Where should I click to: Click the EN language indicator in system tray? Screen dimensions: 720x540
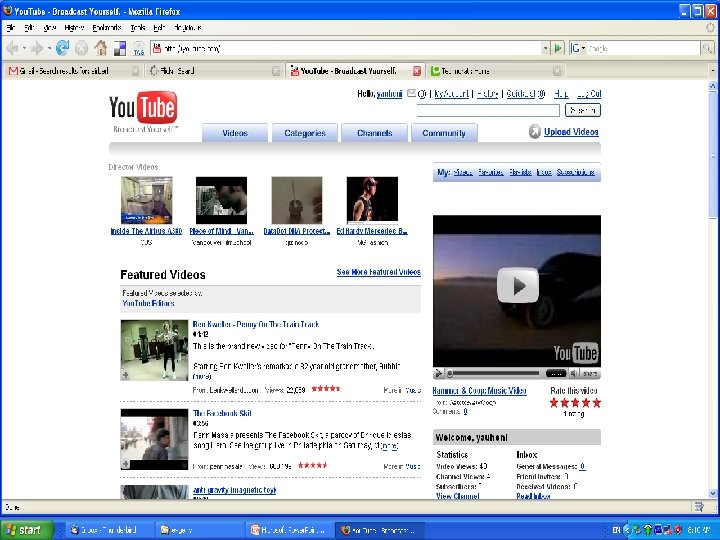click(616, 530)
